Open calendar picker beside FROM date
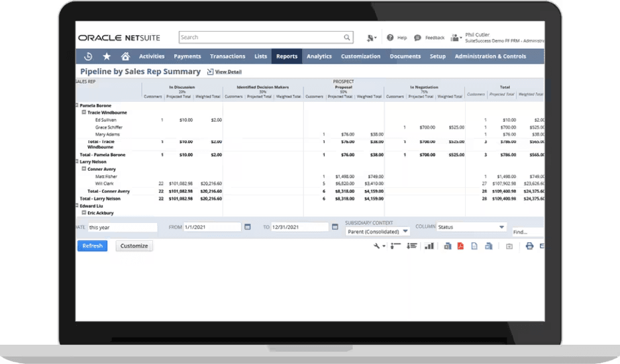Image resolution: width=620 pixels, height=364 pixels. pyautogui.click(x=248, y=227)
